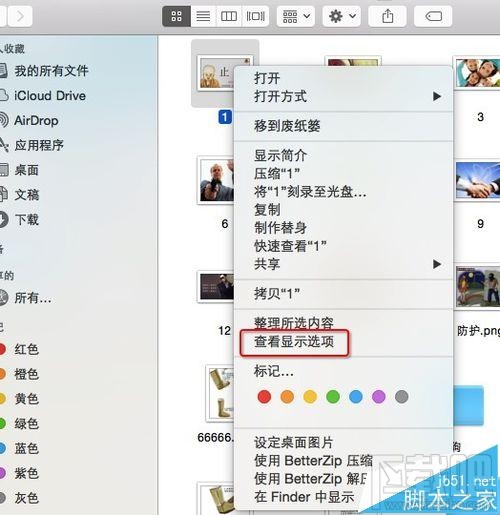Select image thumbnail named 1

tap(216, 73)
